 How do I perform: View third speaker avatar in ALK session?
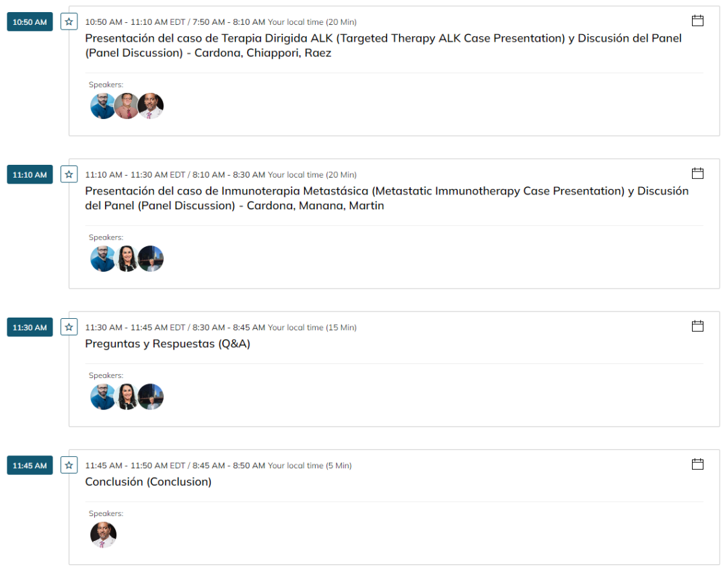click(151, 106)
